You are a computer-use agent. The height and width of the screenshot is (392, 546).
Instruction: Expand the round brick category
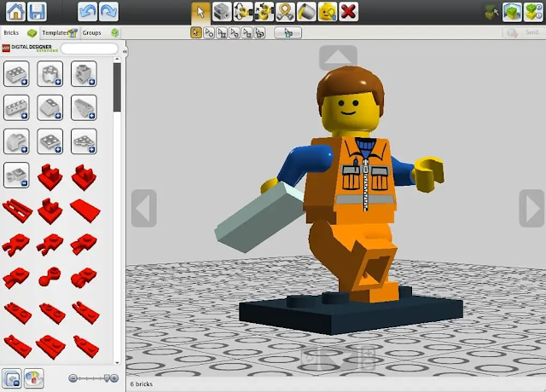[x=50, y=74]
